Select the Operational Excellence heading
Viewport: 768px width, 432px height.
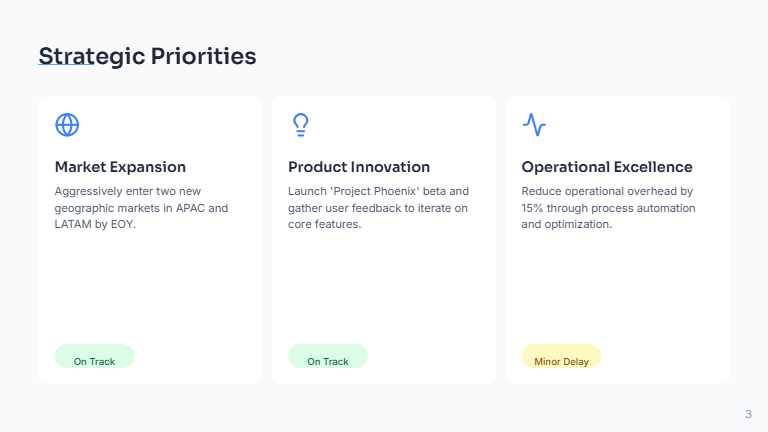[607, 167]
